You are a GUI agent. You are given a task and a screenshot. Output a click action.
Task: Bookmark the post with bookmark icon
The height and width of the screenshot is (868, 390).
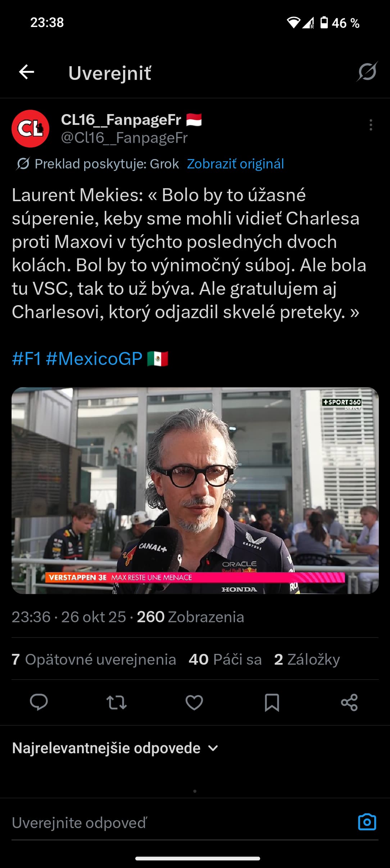(x=272, y=702)
